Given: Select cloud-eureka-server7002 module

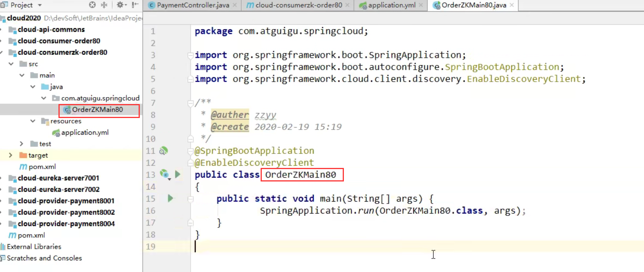Looking at the screenshot, I should (58, 190).
